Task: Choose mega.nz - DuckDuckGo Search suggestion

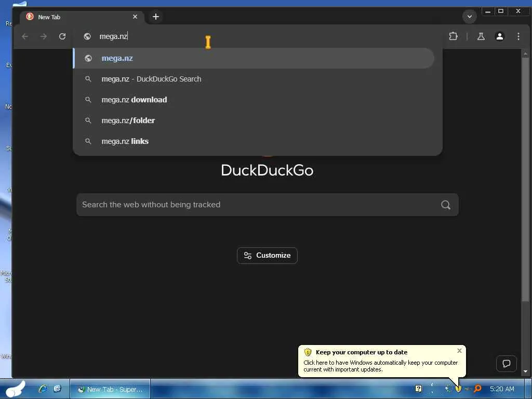Action: click(254, 79)
